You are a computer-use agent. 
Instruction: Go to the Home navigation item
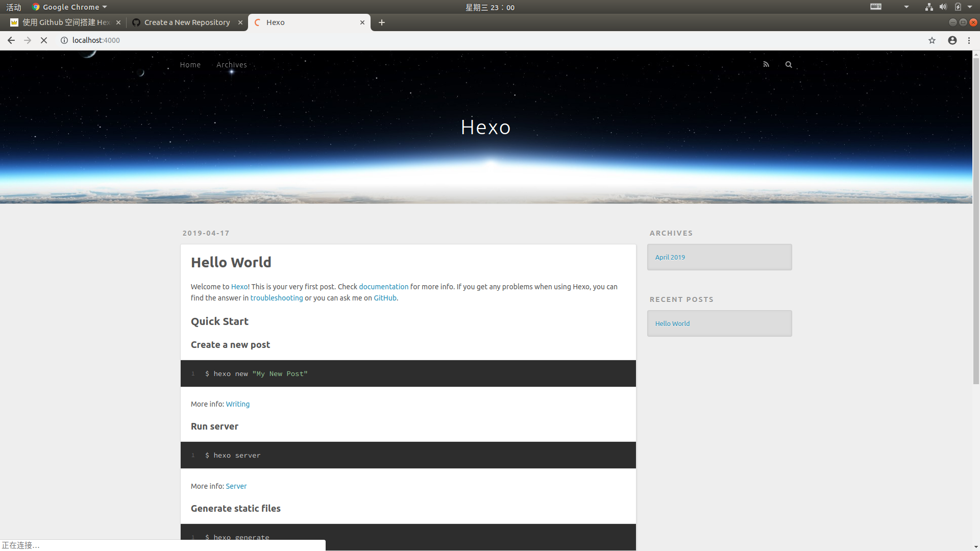(x=190, y=65)
